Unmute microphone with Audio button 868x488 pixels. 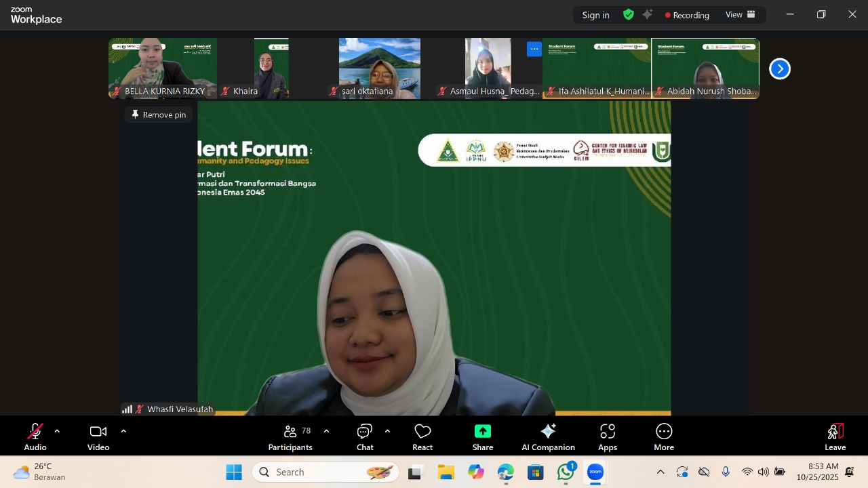point(35,437)
